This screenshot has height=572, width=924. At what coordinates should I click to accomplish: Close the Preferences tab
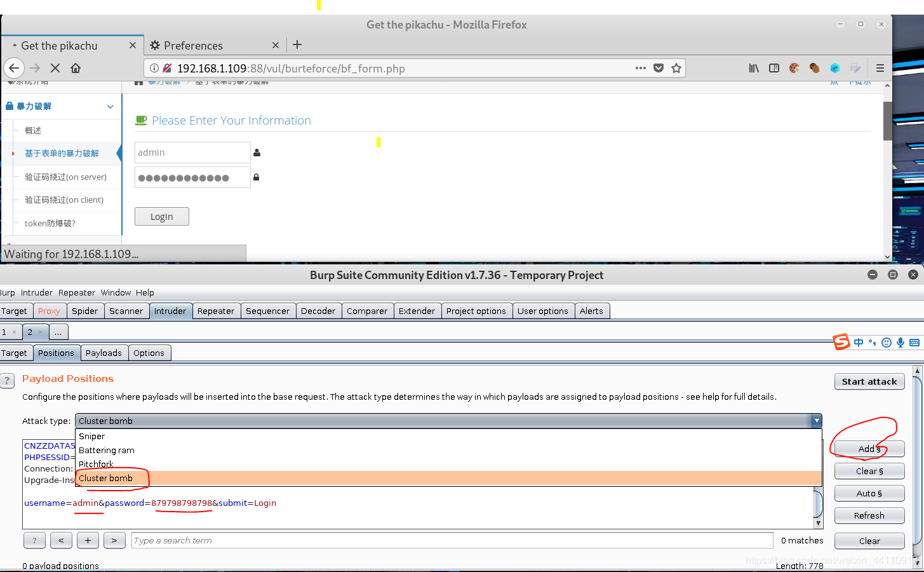click(x=276, y=45)
